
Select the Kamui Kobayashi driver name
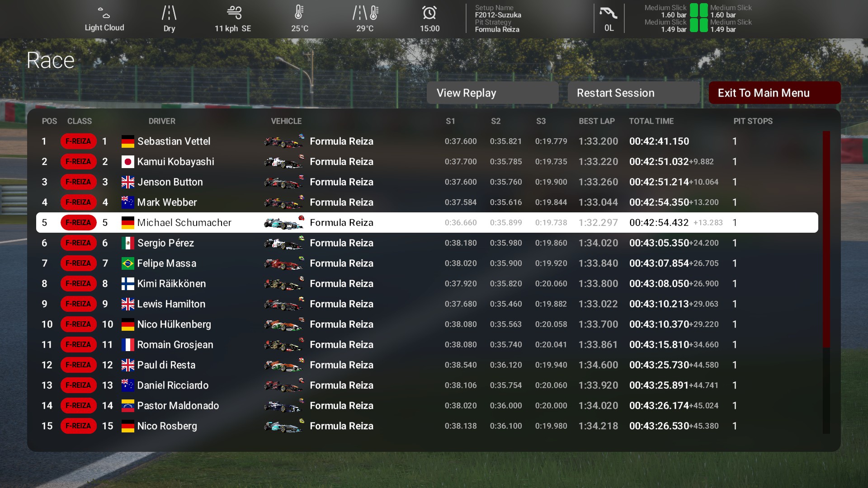click(176, 162)
